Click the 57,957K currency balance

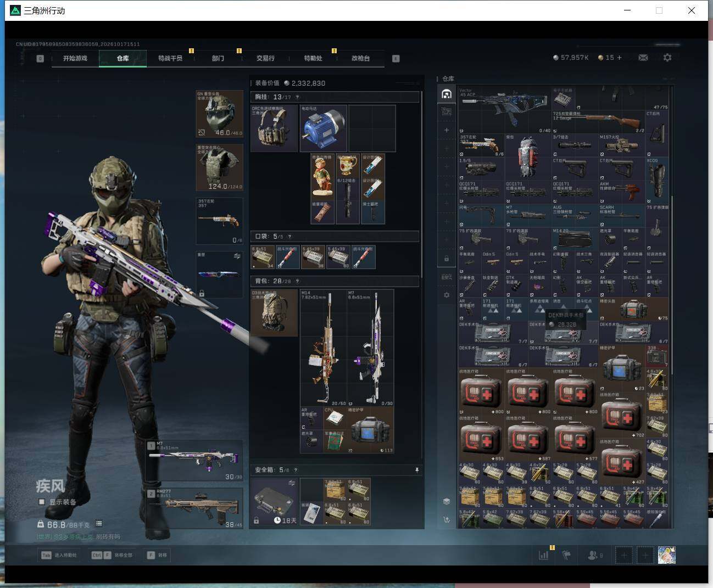(x=571, y=58)
